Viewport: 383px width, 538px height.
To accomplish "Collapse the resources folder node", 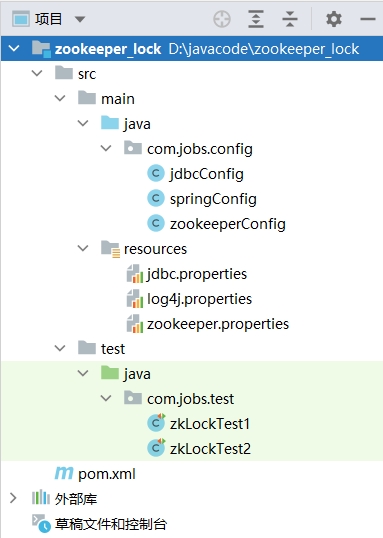I will click(x=83, y=248).
